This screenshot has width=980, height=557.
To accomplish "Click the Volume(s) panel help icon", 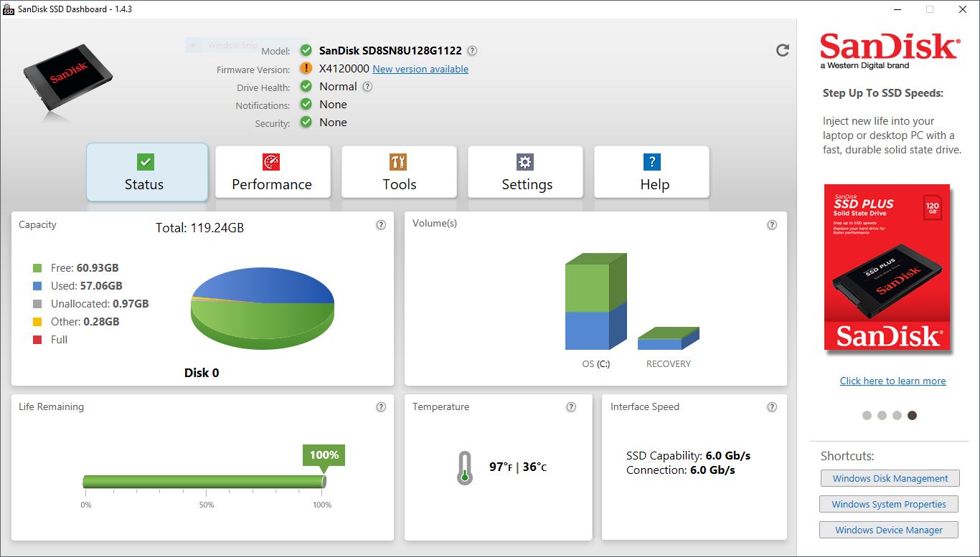I will 772,225.
